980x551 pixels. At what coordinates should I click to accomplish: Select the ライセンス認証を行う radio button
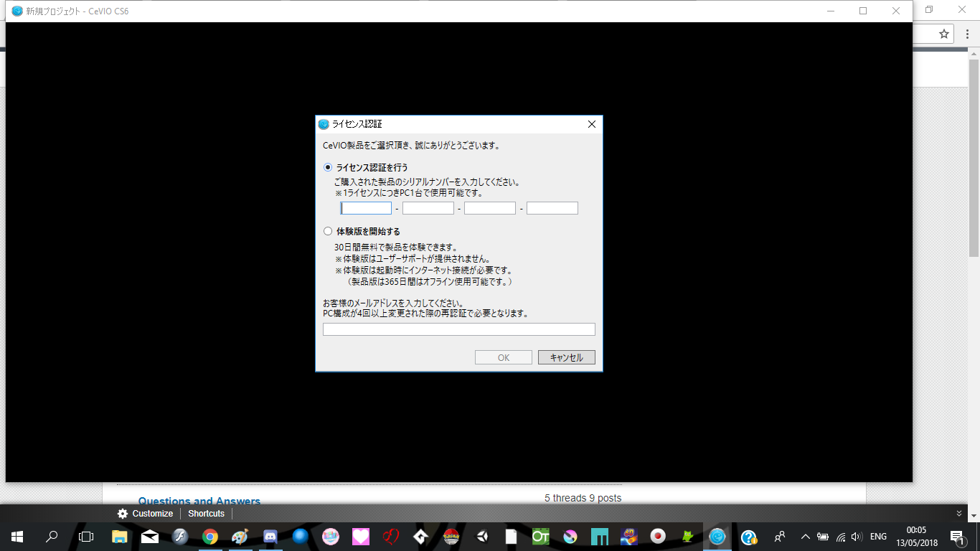(328, 167)
